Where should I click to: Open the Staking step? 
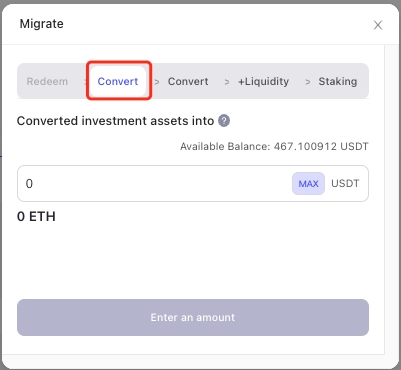tap(338, 81)
